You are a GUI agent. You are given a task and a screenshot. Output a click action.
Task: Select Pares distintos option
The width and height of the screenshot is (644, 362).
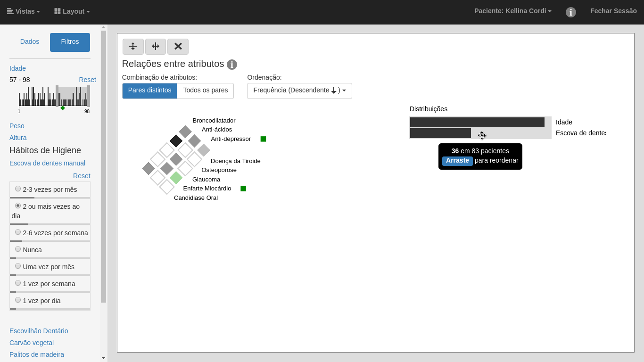point(149,90)
